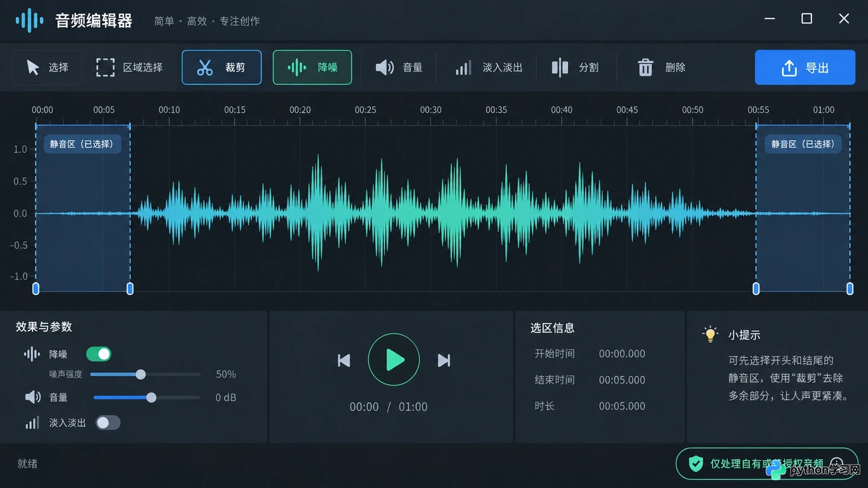Export audio with the 导出 button
This screenshot has height=488, width=868.
pos(805,67)
